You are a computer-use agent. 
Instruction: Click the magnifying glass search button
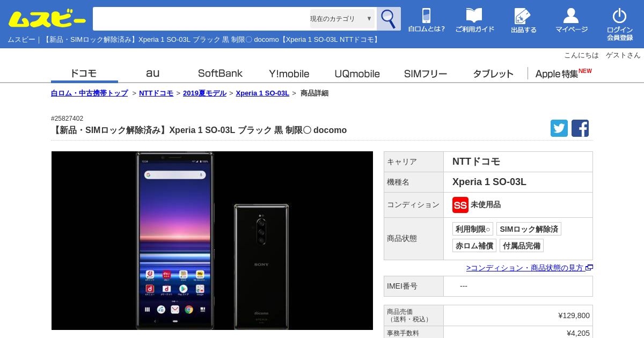point(389,19)
